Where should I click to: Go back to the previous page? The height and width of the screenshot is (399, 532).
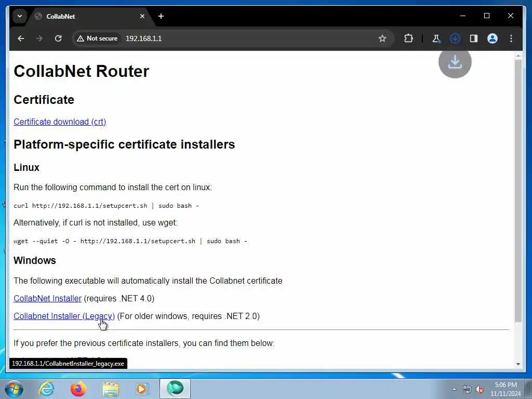tap(21, 38)
